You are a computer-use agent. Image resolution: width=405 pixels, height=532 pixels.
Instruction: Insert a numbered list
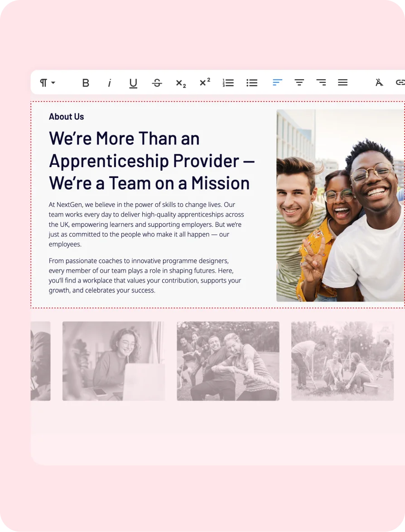(228, 83)
